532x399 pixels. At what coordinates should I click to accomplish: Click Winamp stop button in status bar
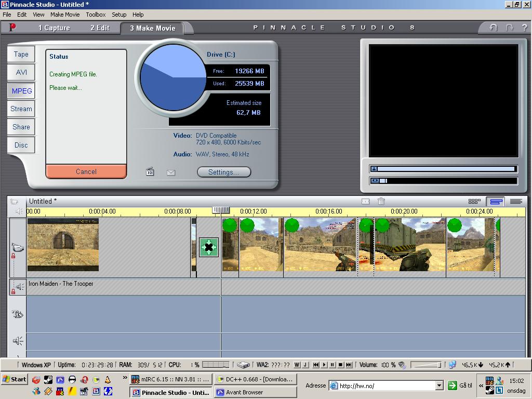click(341, 365)
